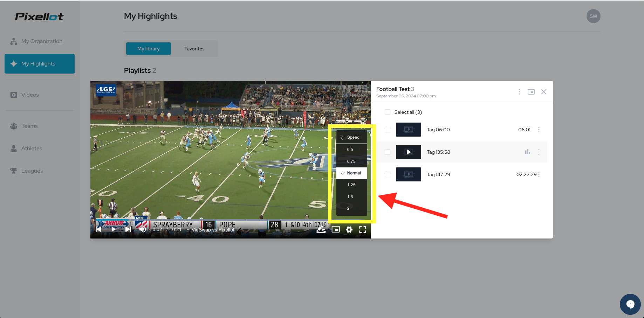This screenshot has height=318, width=644.
Task: Click the 02:27:29 duration text
Action: pos(526,174)
